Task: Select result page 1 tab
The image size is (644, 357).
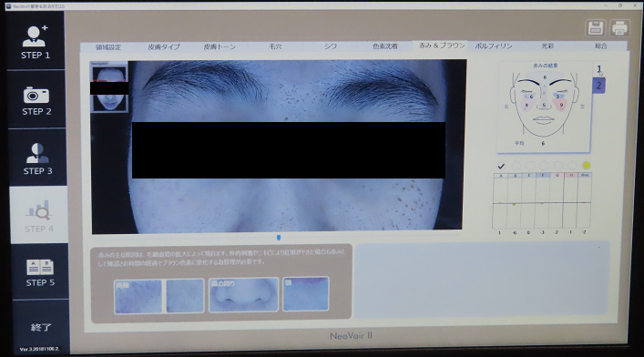Action: point(598,69)
